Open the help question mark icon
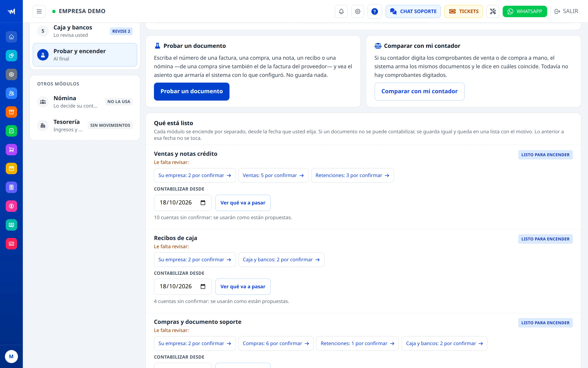This screenshot has height=368, width=588. (375, 11)
